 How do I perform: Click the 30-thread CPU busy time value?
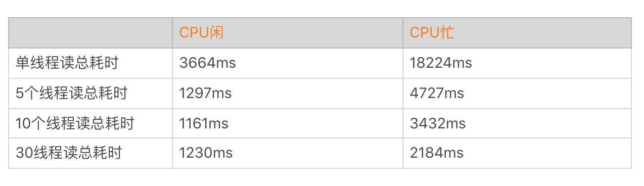437,153
